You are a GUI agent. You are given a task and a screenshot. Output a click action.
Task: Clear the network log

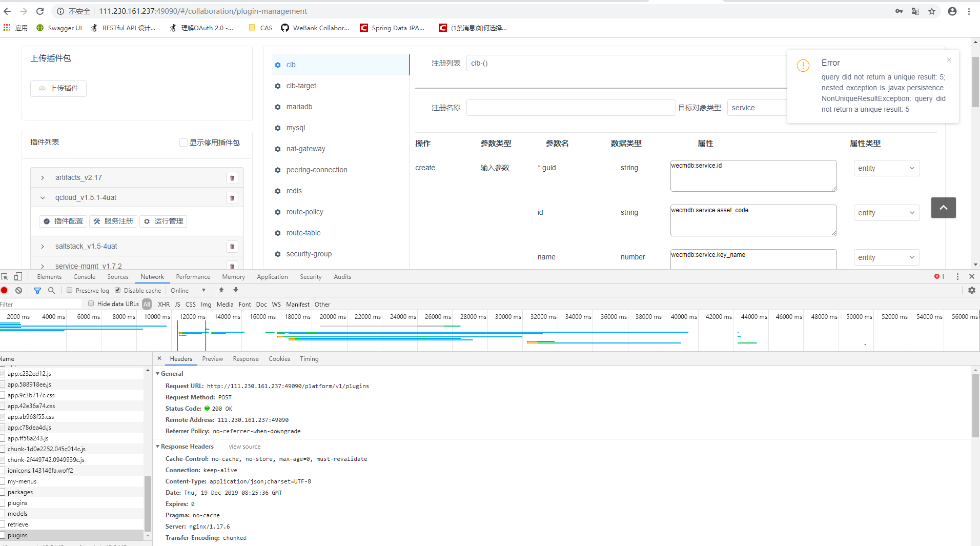tap(19, 290)
